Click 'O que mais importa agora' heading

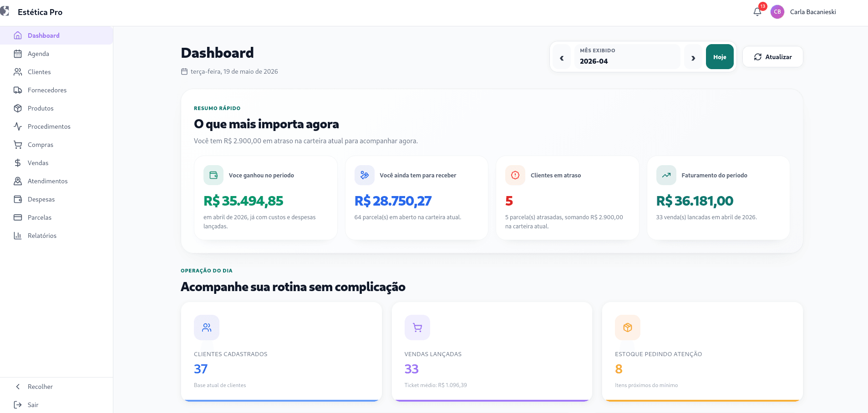(x=266, y=124)
